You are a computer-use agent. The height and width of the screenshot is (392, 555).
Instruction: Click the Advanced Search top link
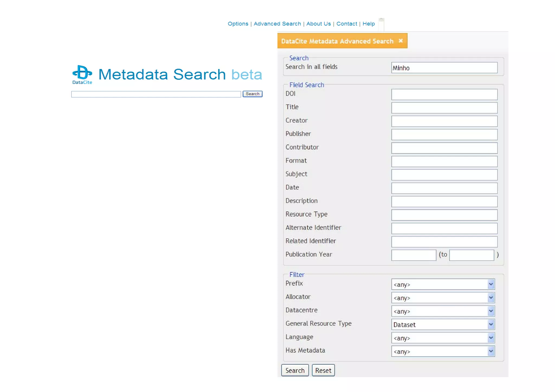tap(277, 24)
